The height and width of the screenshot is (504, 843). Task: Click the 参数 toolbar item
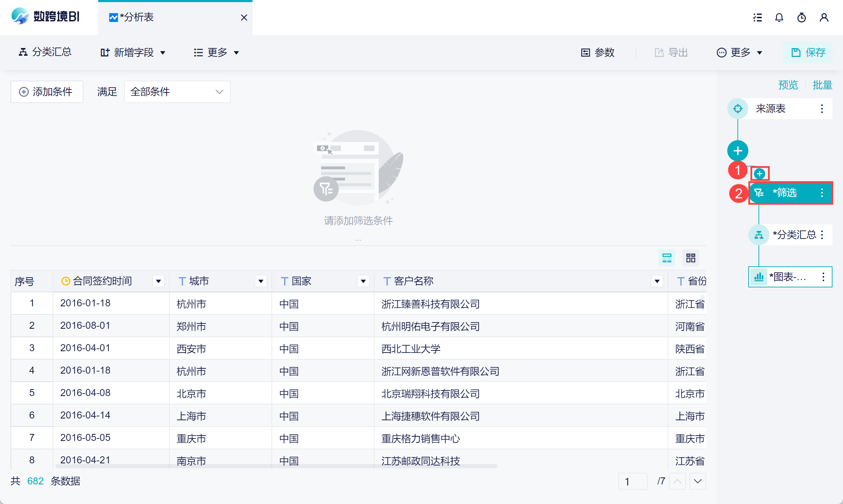pyautogui.click(x=598, y=53)
